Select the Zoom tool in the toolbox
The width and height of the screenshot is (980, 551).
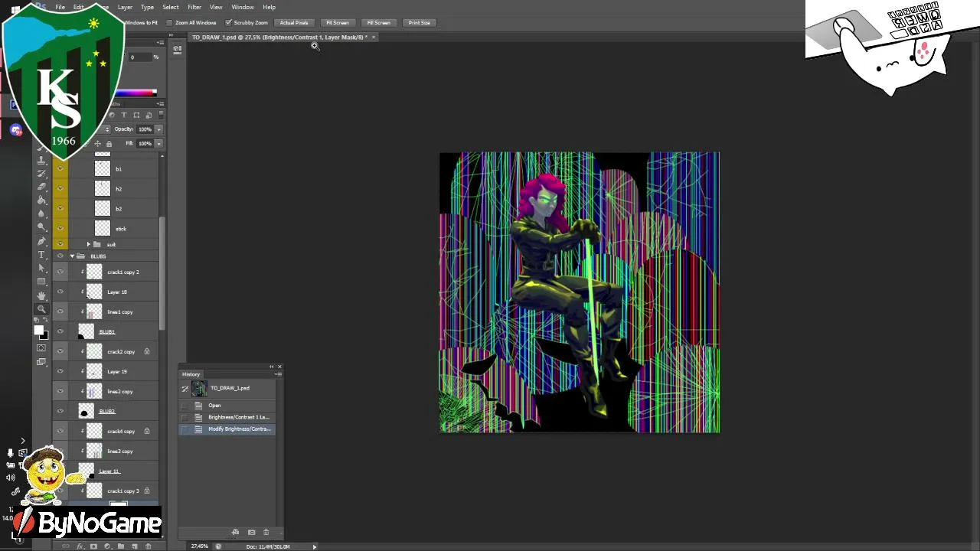coord(42,309)
